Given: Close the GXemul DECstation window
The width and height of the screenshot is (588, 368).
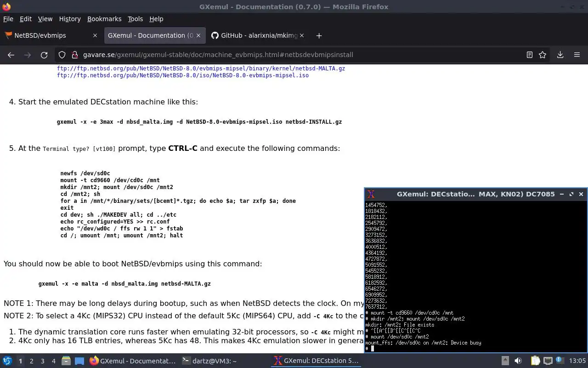Looking at the screenshot, I should tap(581, 194).
